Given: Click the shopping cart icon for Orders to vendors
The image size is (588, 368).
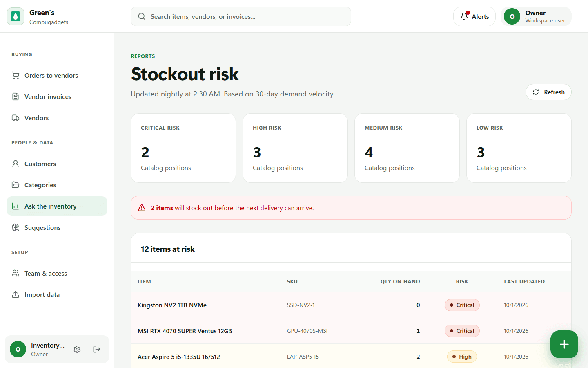Looking at the screenshot, I should (16, 75).
